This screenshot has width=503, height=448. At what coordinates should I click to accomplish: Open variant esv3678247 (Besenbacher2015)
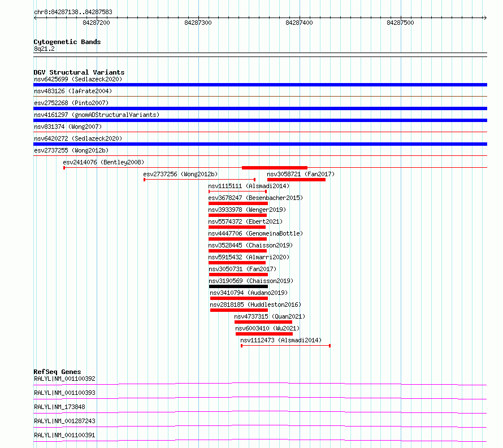pyautogui.click(x=255, y=198)
